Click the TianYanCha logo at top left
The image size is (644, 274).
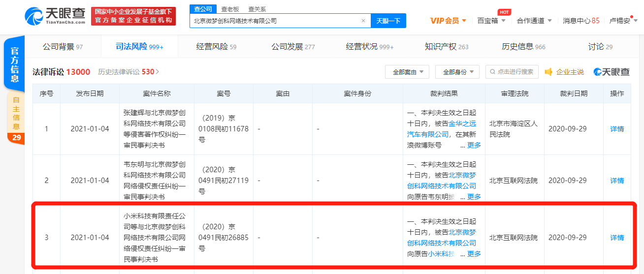(55, 16)
